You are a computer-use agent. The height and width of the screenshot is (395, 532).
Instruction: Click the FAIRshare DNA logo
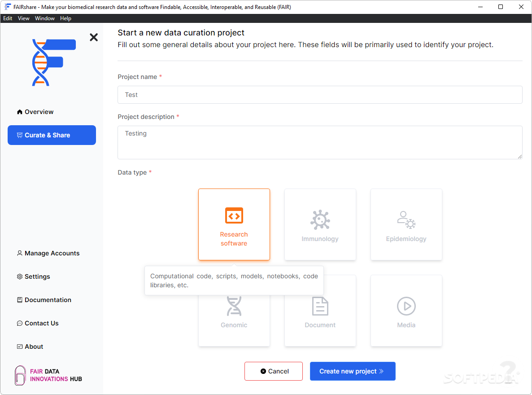tap(54, 62)
